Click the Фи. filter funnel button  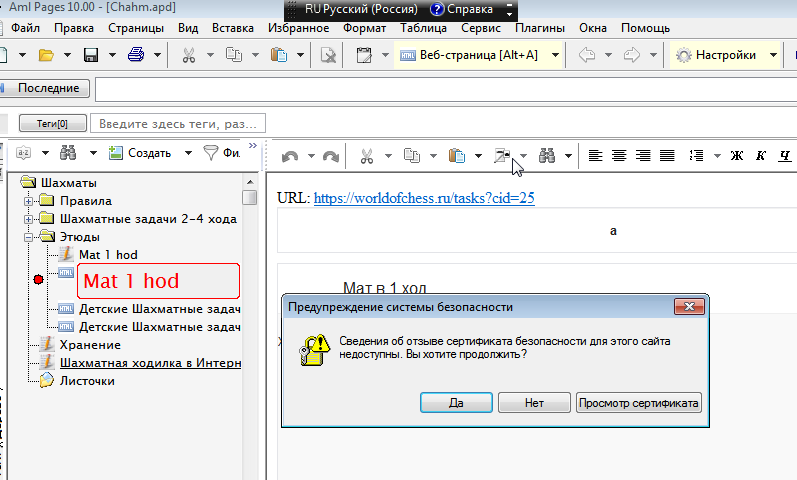coord(222,153)
